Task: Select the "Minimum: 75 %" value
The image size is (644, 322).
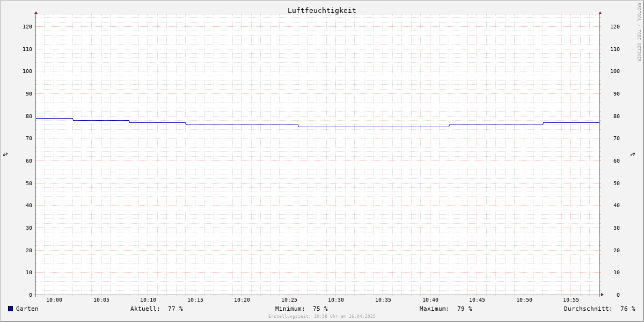Action: 302,309
